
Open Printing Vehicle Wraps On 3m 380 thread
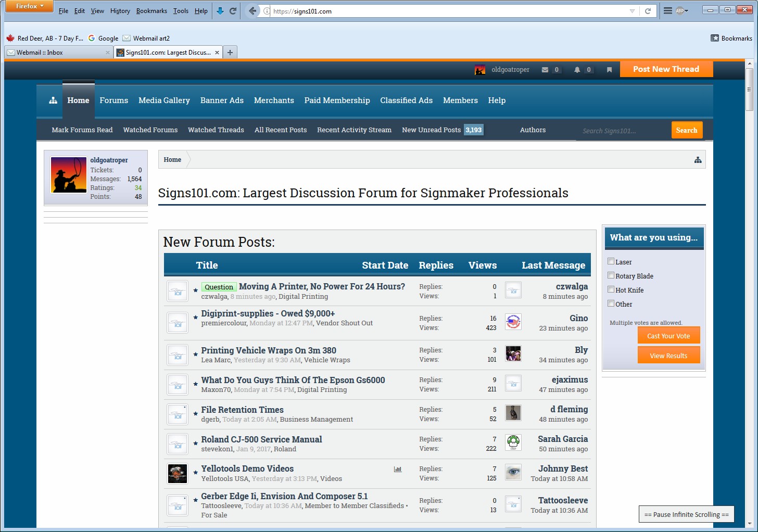pyautogui.click(x=269, y=350)
